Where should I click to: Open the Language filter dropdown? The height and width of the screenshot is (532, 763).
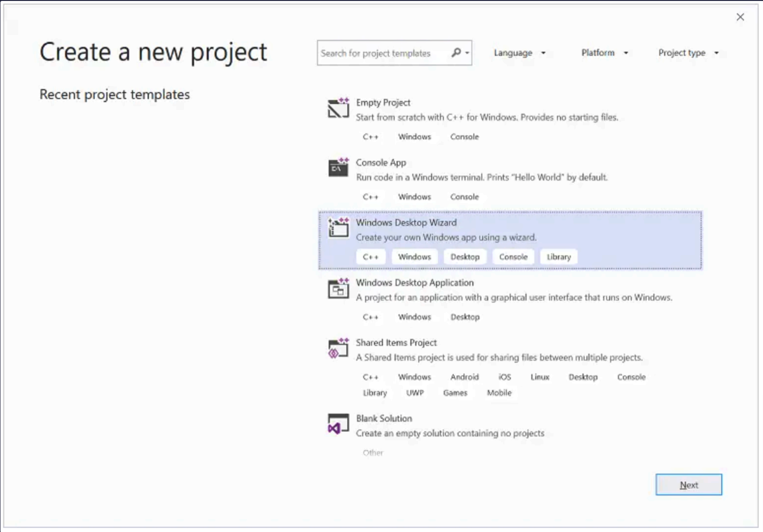coord(519,53)
